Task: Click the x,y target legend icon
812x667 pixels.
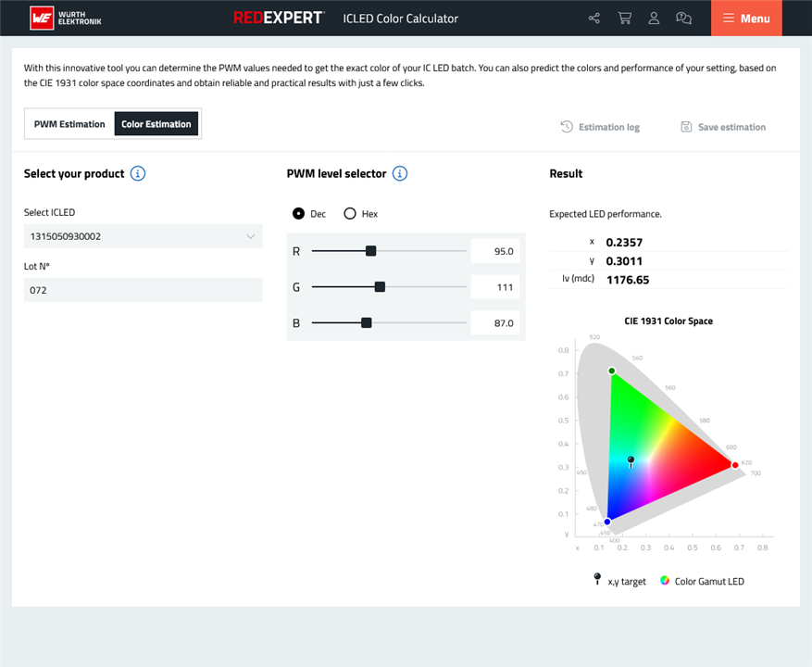Action: point(597,579)
